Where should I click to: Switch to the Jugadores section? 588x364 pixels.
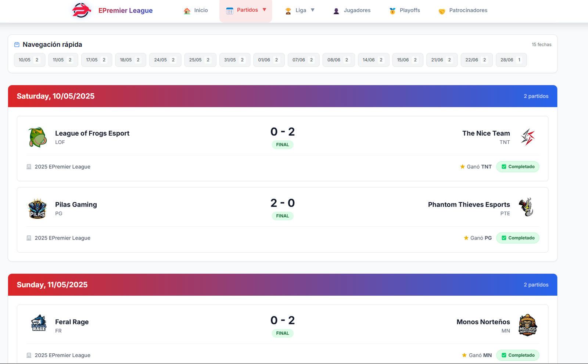click(356, 10)
